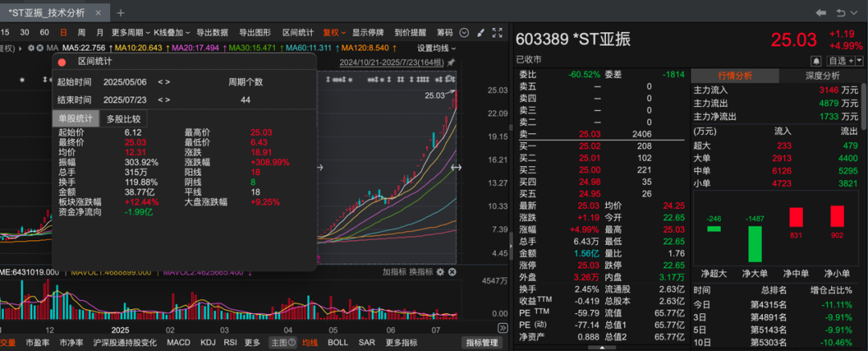Click the order book bottom expand triangle
This screenshot has height=351, width=868.
[x=600, y=348]
